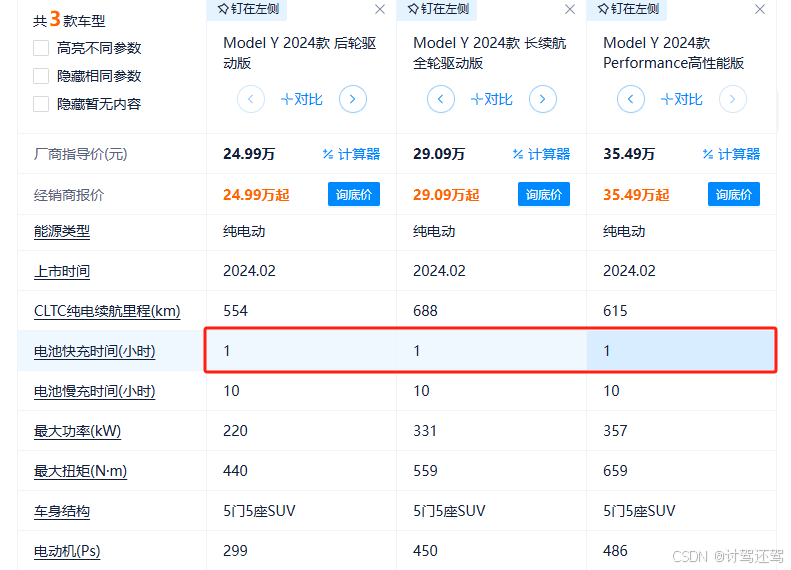The image size is (791, 570).
Task: Open the 车身结构 parameter link
Action: pyautogui.click(x=62, y=511)
